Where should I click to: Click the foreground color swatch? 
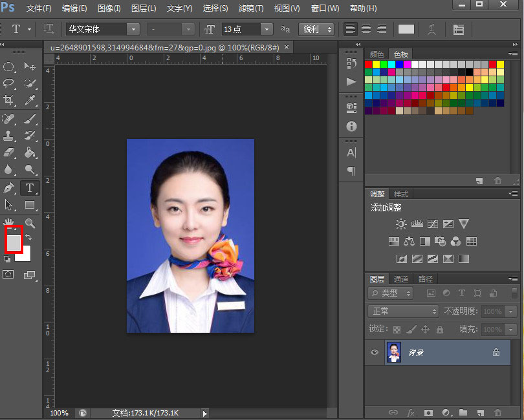pos(13,242)
